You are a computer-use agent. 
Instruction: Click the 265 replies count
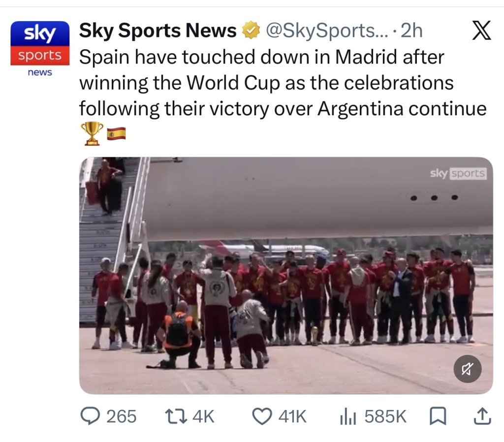[122, 416]
